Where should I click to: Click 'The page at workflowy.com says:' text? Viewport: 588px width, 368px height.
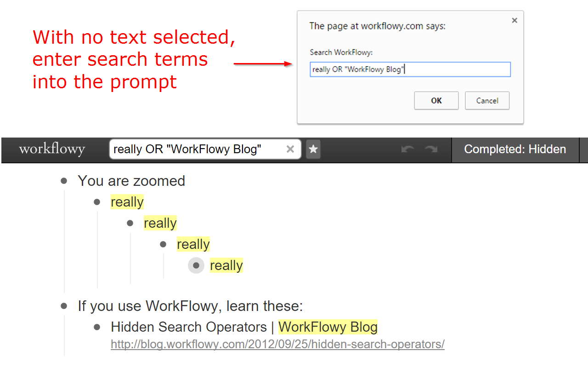point(377,26)
